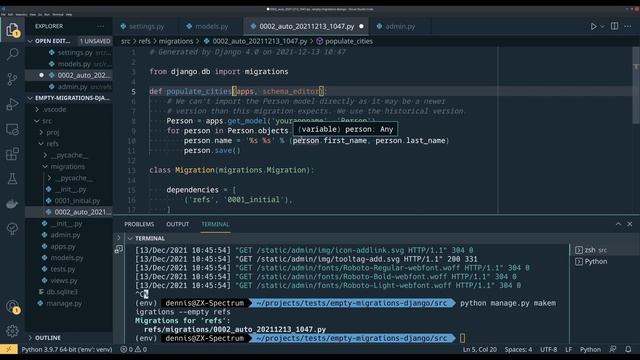Select the 0002_auto_20211213_1047.py tab
640x360 pixels.
click(x=306, y=27)
